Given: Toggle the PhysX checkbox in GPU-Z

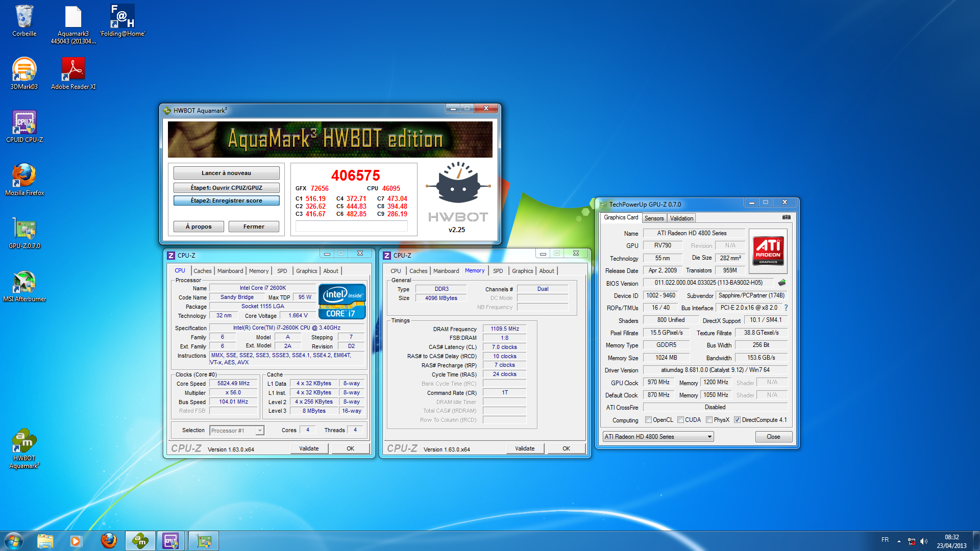Looking at the screenshot, I should (709, 420).
